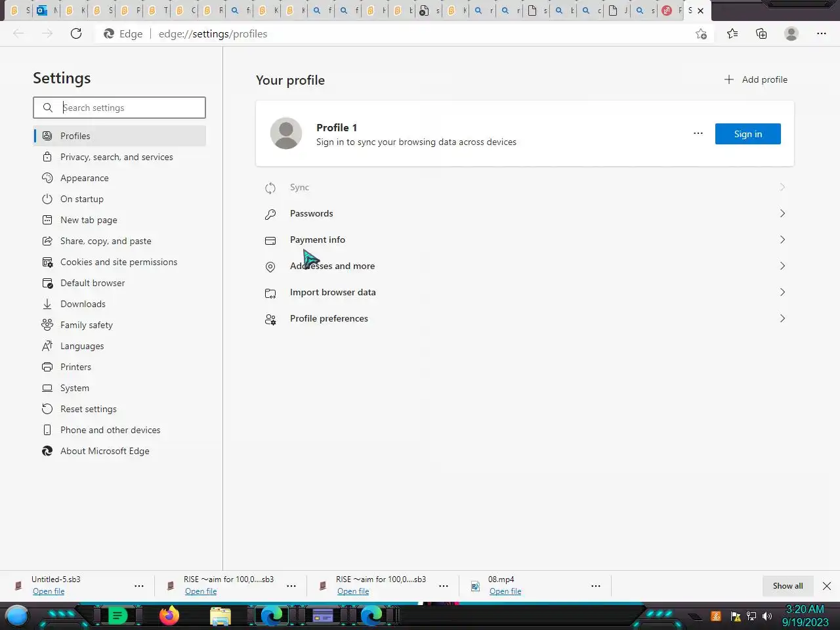Open file link for Untitled-5.sb3

(x=49, y=591)
